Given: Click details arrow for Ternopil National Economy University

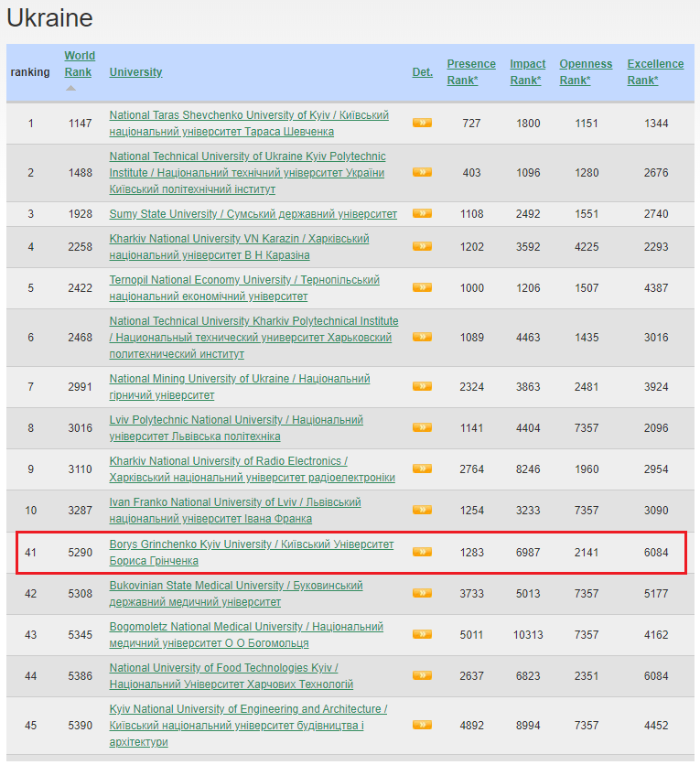Looking at the screenshot, I should click(x=422, y=287).
